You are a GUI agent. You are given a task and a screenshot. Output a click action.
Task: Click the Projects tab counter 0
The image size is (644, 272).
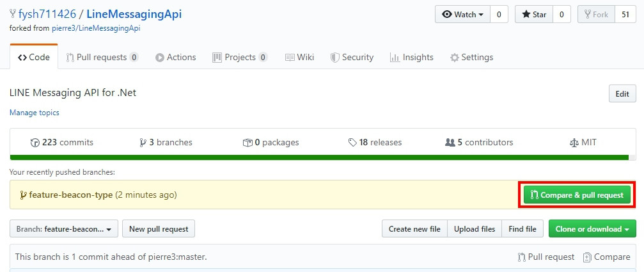click(x=263, y=58)
